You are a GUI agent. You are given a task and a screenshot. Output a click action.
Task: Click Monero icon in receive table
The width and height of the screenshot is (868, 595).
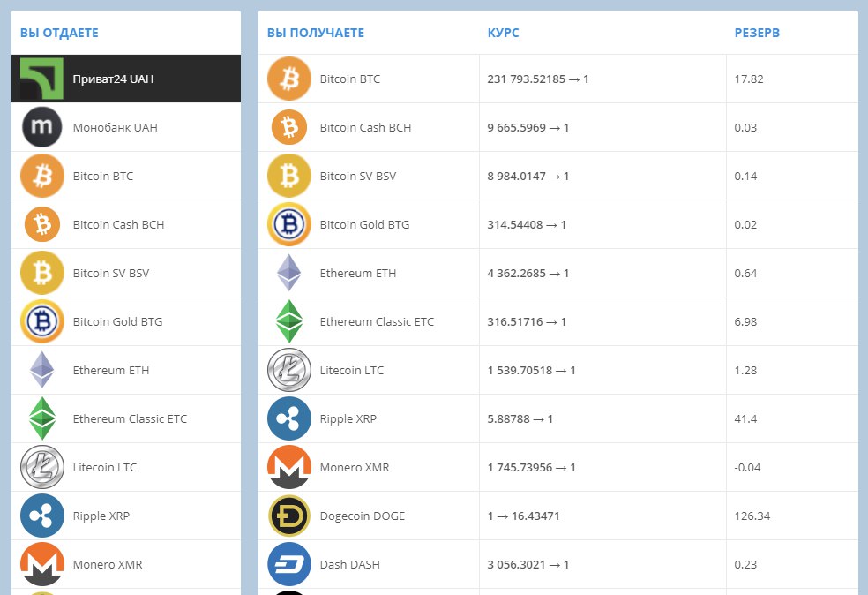point(289,467)
